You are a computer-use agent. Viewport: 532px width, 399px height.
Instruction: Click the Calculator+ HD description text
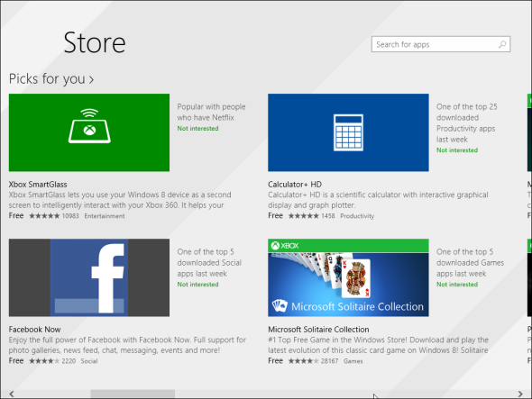(378, 200)
